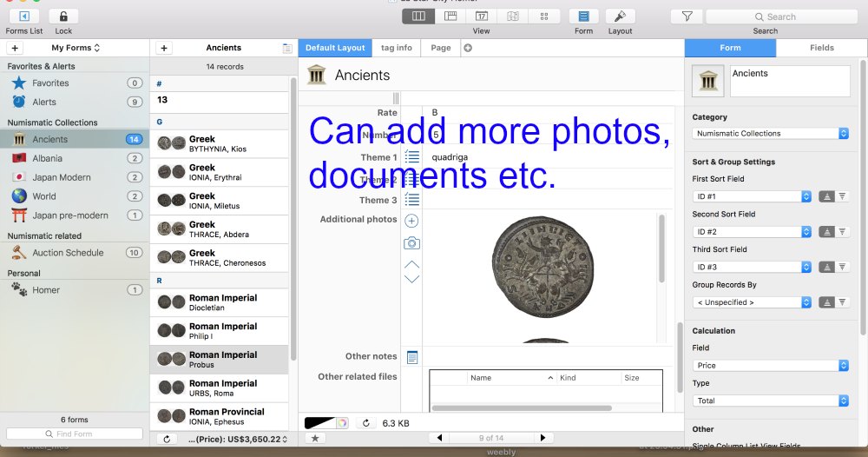Move photo down with chevron arrow
Viewport: 868px width, 457px height.
(x=411, y=279)
